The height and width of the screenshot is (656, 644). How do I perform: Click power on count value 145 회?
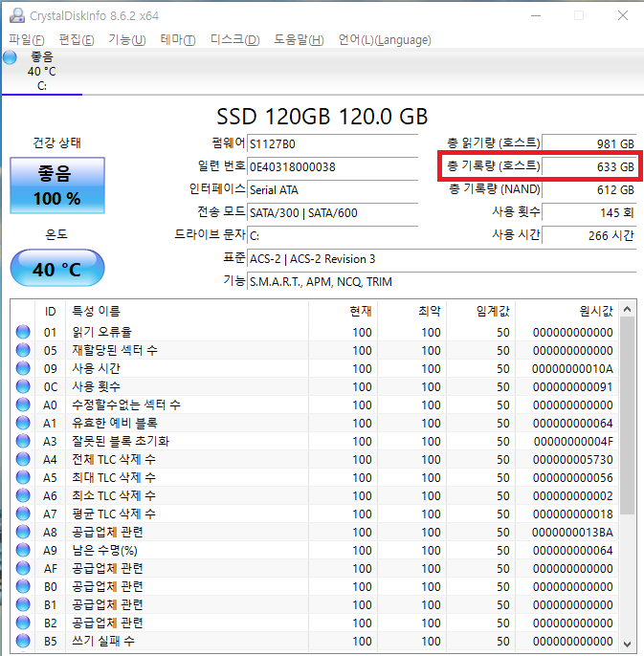[589, 212]
